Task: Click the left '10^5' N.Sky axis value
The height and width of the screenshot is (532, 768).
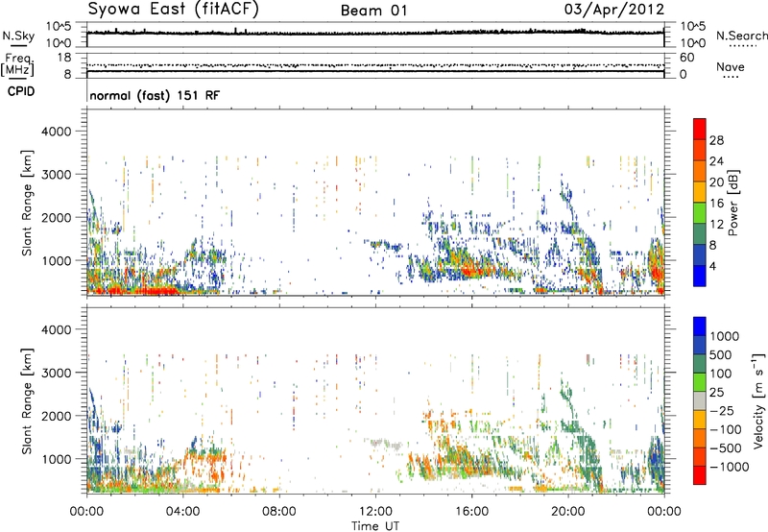Action: point(59,26)
